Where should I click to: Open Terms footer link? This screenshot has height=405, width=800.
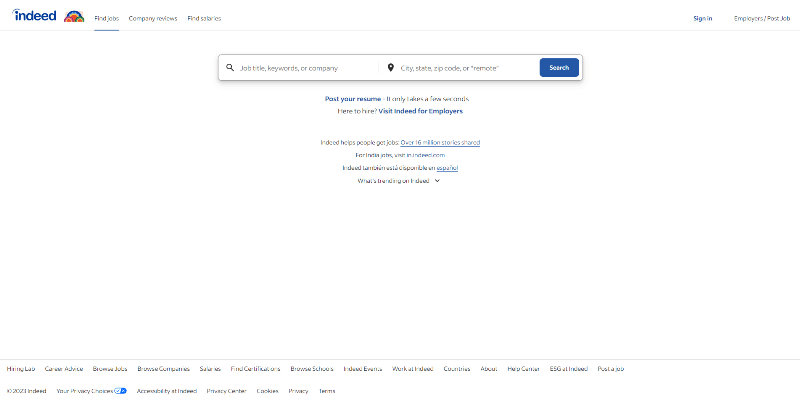pyautogui.click(x=327, y=391)
